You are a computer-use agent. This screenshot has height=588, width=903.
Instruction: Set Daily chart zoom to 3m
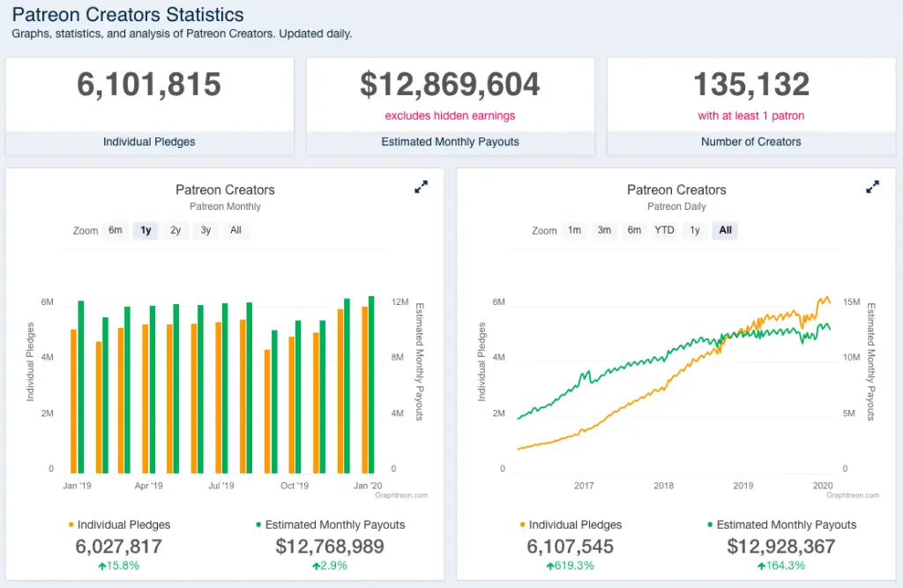[x=604, y=230]
